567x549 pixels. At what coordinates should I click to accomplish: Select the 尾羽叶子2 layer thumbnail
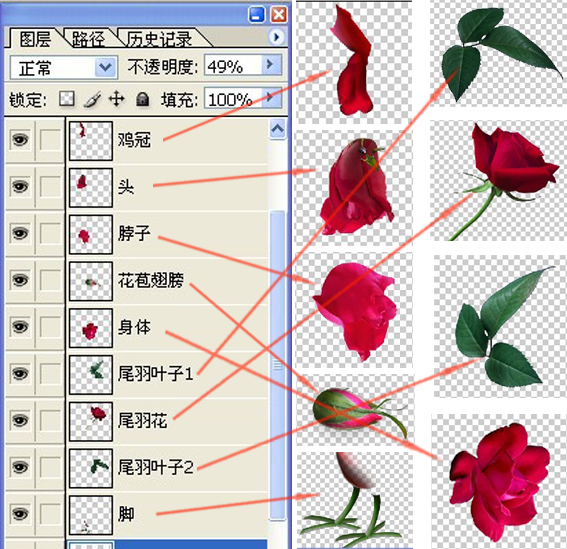[91, 468]
